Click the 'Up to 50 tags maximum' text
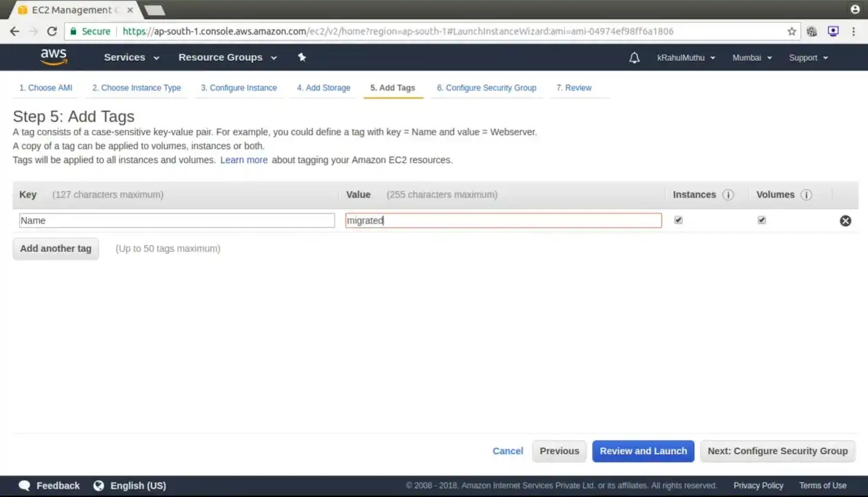This screenshot has height=497, width=868. 168,248
